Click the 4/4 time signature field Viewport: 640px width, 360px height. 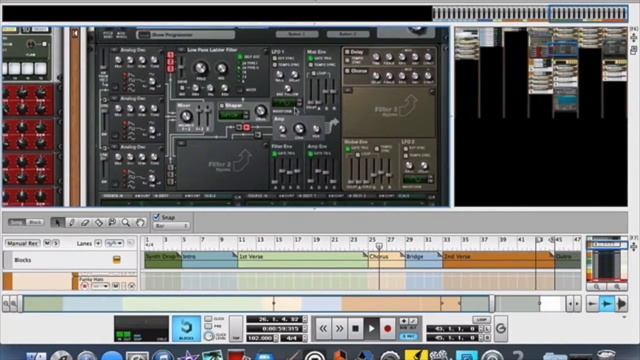pyautogui.click(x=292, y=338)
